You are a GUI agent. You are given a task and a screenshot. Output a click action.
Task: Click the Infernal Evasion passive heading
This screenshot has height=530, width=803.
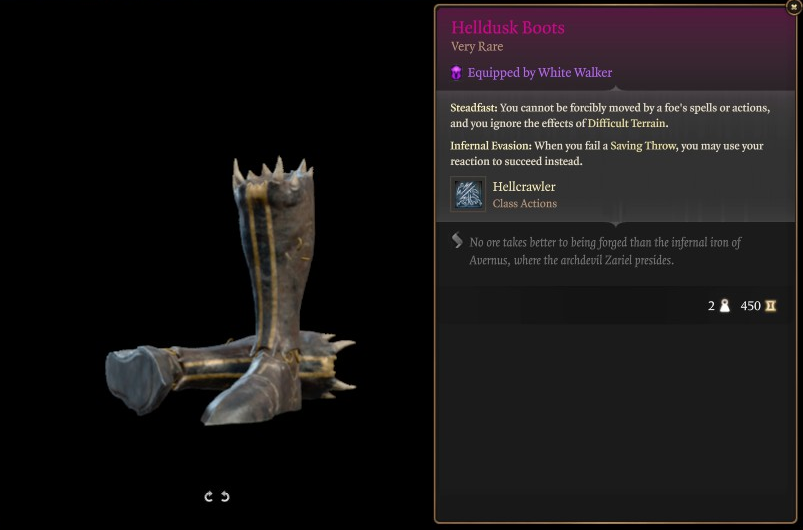pos(491,146)
